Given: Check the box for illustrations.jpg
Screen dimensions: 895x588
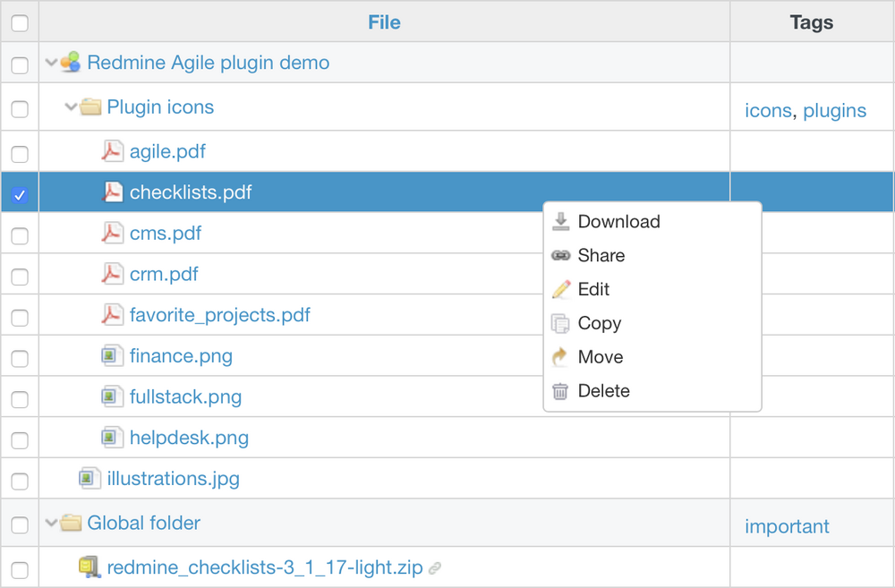Looking at the screenshot, I should [20, 481].
